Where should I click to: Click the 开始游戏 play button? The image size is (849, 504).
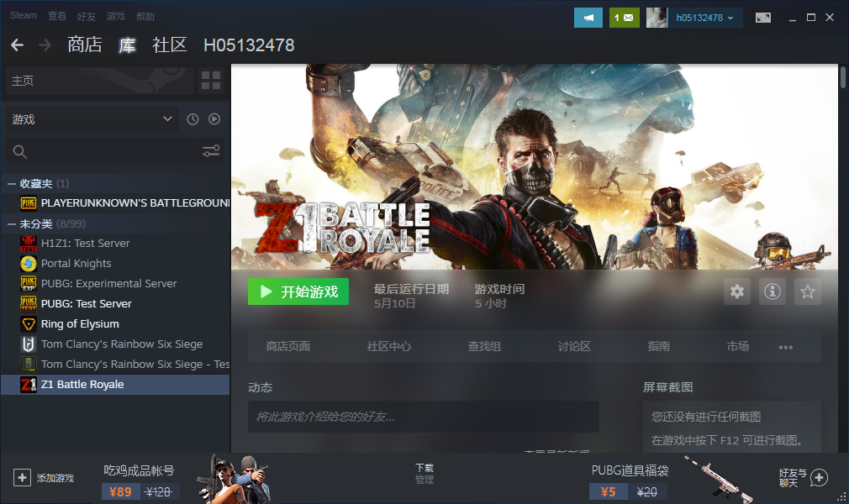point(298,291)
